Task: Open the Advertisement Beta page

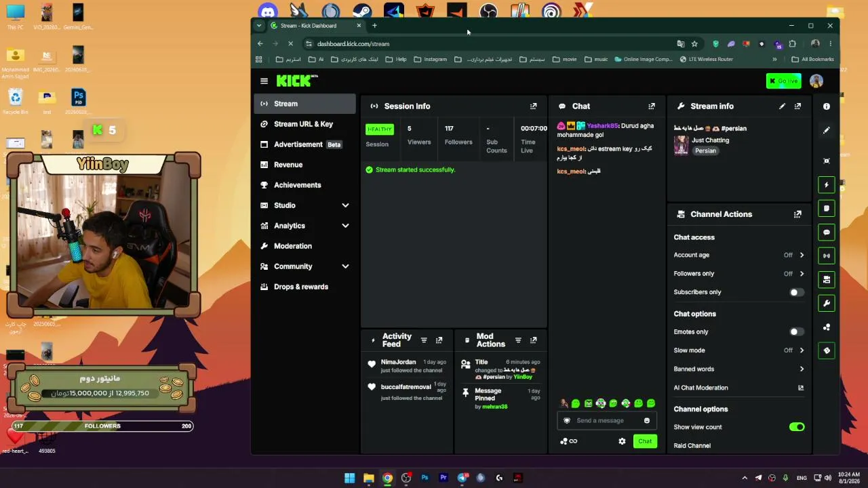Action: (x=305, y=144)
